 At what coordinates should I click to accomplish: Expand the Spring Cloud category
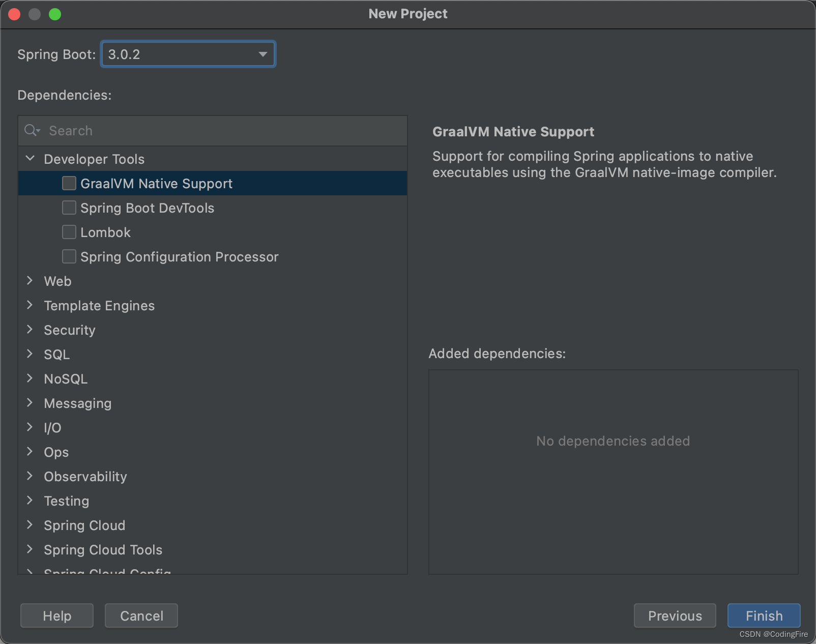point(30,525)
